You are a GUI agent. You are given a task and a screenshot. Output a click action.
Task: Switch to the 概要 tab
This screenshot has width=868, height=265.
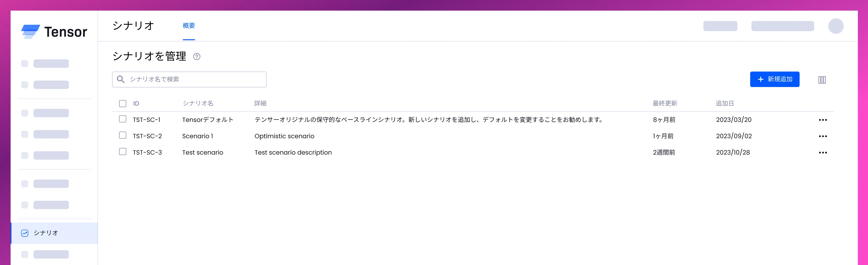pyautogui.click(x=189, y=26)
